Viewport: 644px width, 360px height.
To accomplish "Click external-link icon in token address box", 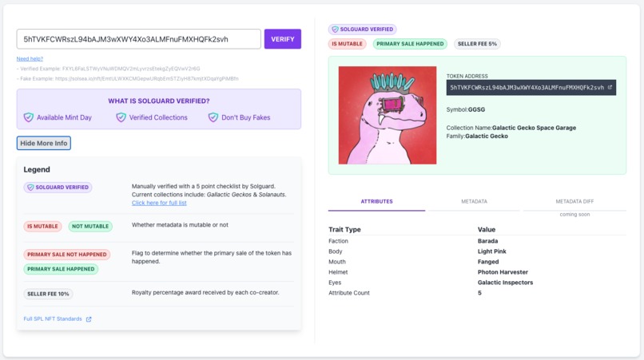I will pyautogui.click(x=610, y=88).
